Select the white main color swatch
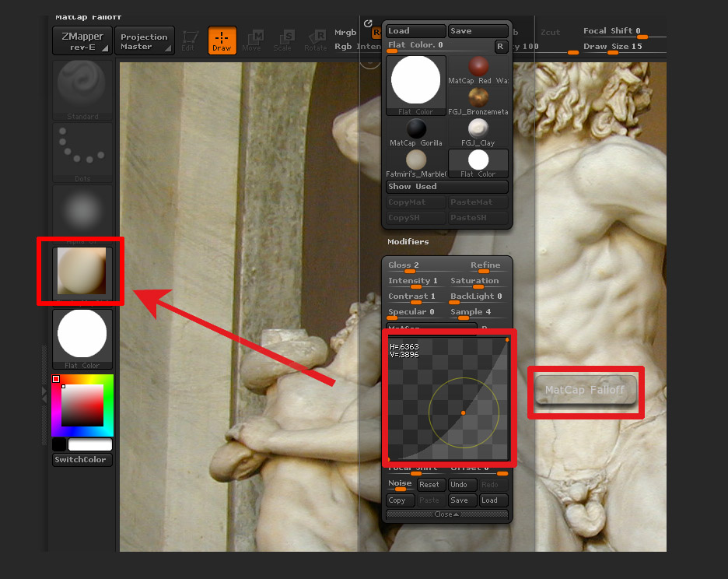Screen dimensions: 728x579 click(x=90, y=444)
